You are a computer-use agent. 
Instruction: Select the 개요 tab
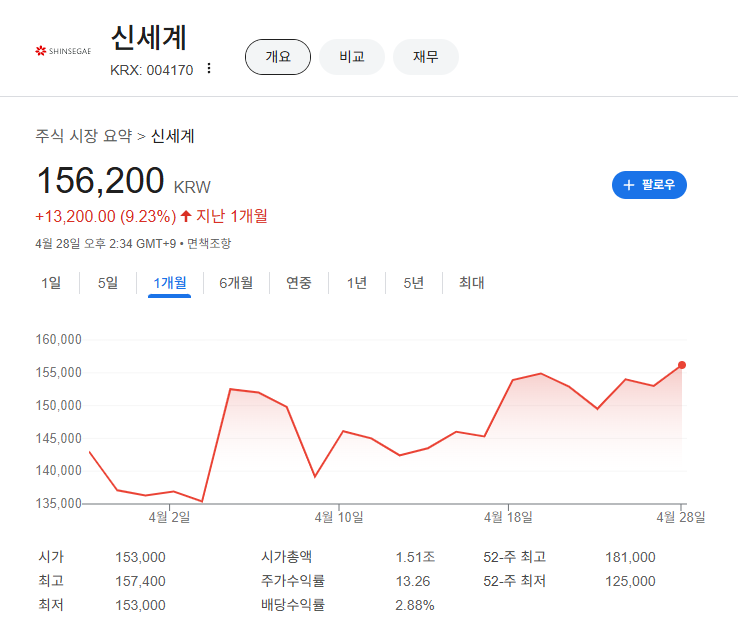click(x=278, y=57)
